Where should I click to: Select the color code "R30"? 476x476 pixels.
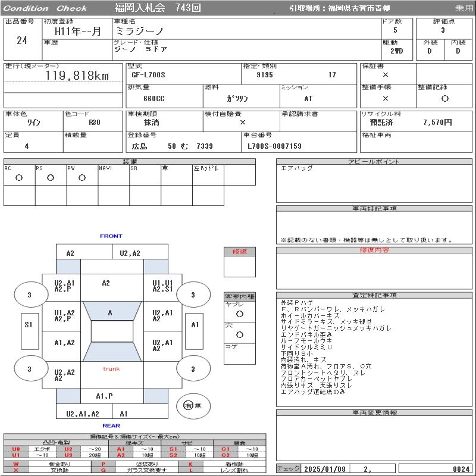coord(95,122)
